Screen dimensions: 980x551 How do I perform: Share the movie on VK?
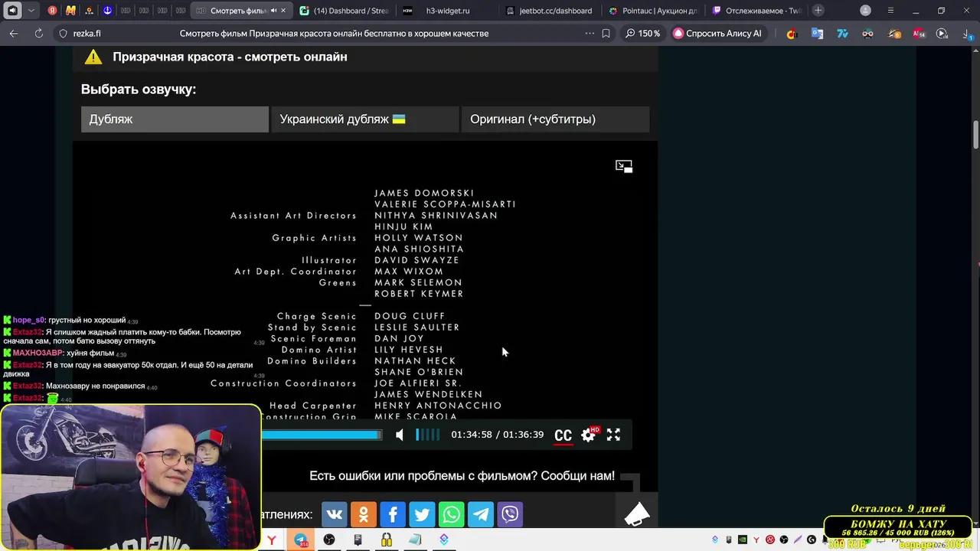click(x=334, y=514)
